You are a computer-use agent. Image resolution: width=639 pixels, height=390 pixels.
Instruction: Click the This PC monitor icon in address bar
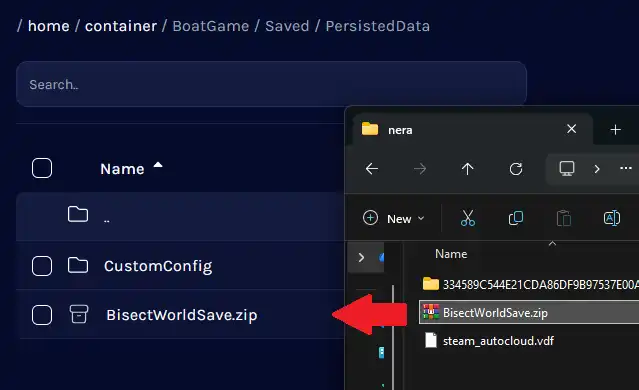click(566, 168)
